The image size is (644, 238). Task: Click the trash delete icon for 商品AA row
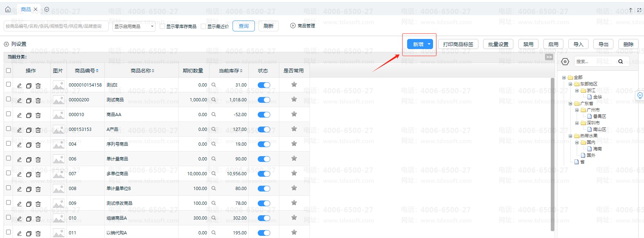coord(38,115)
